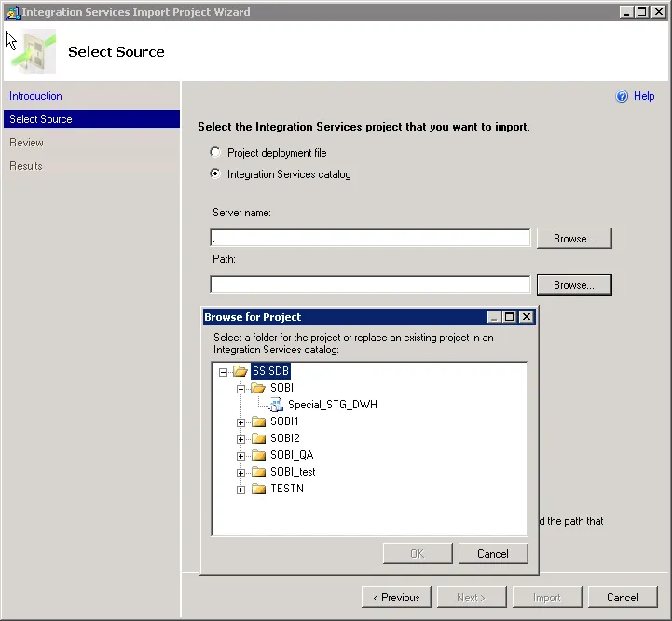Expand the SOBI1 folder
Image resolution: width=672 pixels, height=621 pixels.
(x=240, y=422)
